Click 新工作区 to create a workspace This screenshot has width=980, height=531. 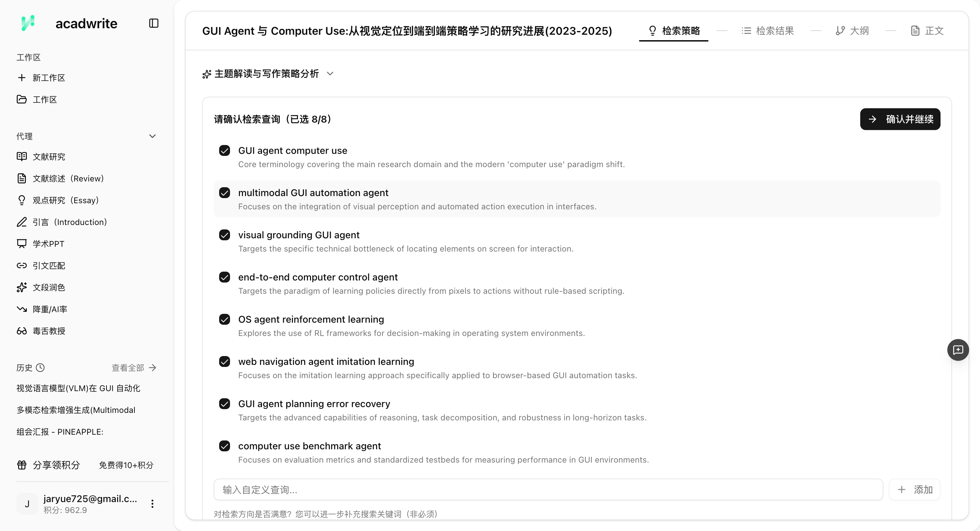[49, 78]
